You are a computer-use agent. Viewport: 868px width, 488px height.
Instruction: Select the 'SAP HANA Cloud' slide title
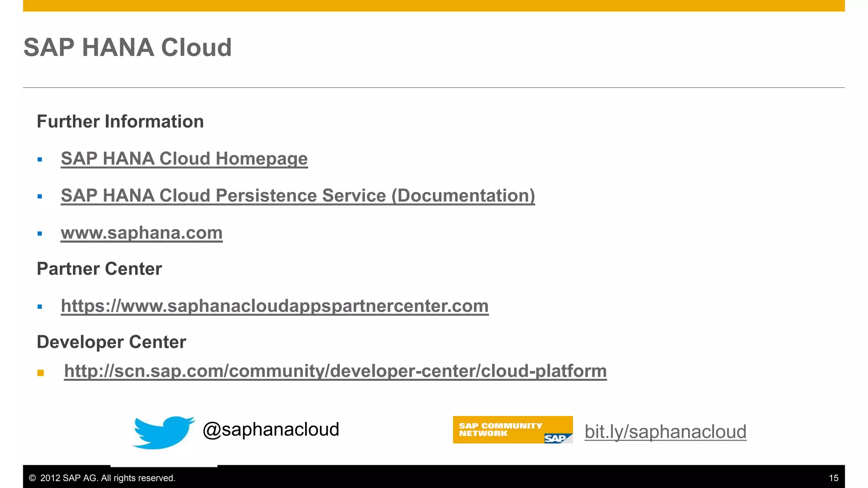(x=128, y=47)
